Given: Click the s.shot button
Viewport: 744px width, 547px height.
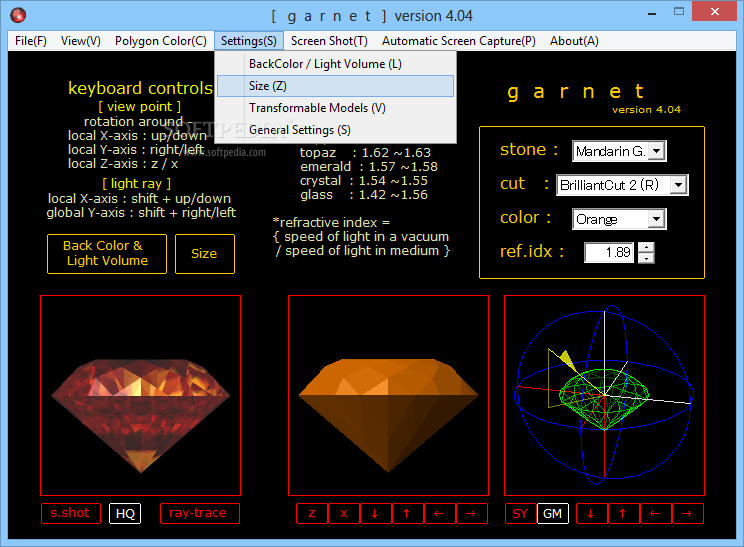Looking at the screenshot, I should 71,513.
